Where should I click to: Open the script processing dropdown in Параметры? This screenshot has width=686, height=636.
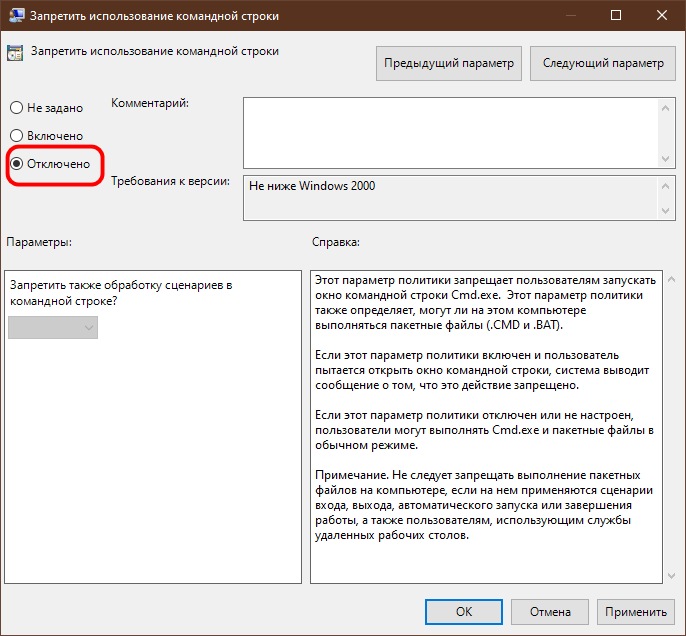53,328
